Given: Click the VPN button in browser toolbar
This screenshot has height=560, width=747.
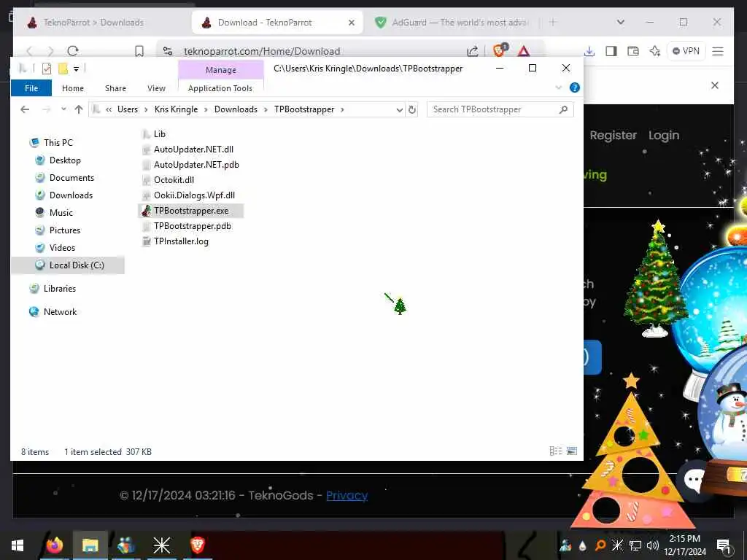Looking at the screenshot, I should pyautogui.click(x=686, y=51).
